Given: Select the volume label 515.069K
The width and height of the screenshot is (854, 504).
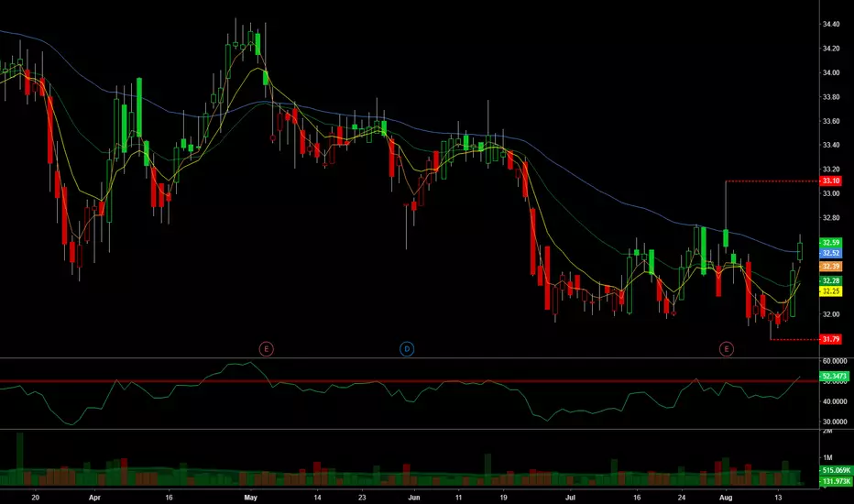Looking at the screenshot, I should 836,470.
